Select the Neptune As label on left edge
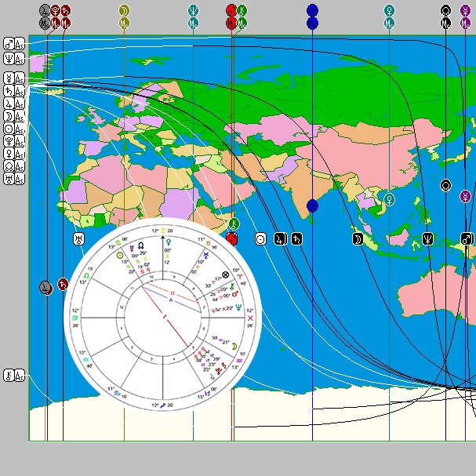This screenshot has width=476, height=476. tap(14, 57)
